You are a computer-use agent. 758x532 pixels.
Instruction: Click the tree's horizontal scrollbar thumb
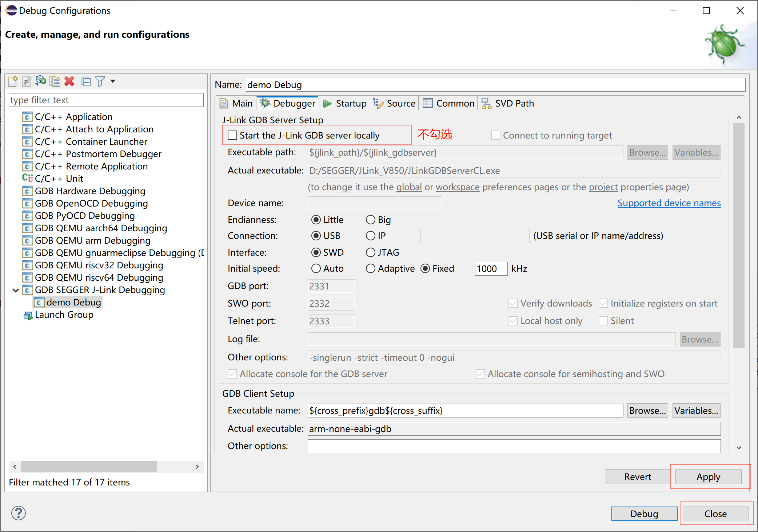89,467
